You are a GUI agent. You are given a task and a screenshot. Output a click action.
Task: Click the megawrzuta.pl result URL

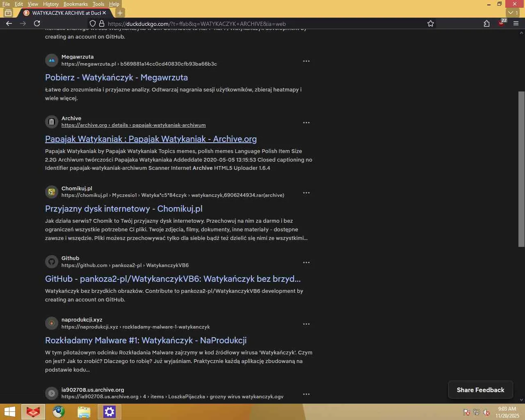pyautogui.click(x=139, y=64)
